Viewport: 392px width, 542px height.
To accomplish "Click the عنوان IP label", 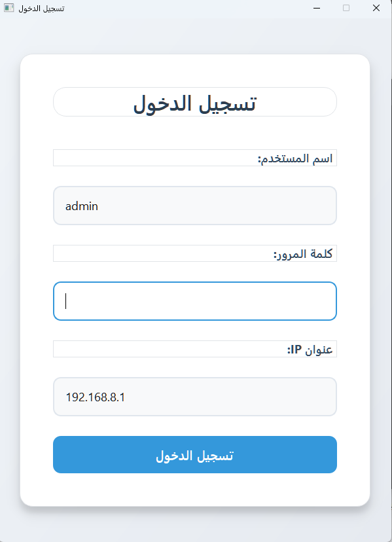I will (310, 350).
